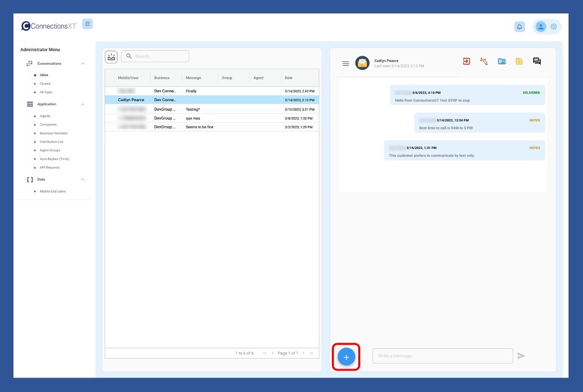Click the red exit conversation icon

point(466,61)
